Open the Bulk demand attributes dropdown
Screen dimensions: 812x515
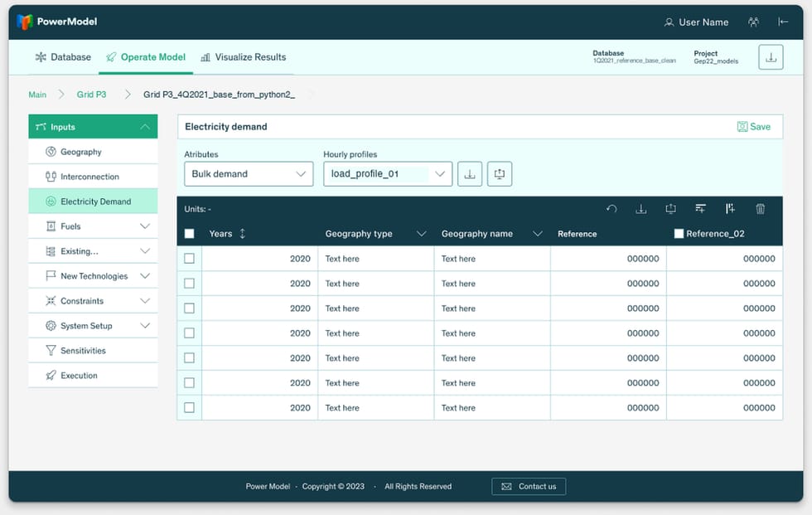[249, 174]
